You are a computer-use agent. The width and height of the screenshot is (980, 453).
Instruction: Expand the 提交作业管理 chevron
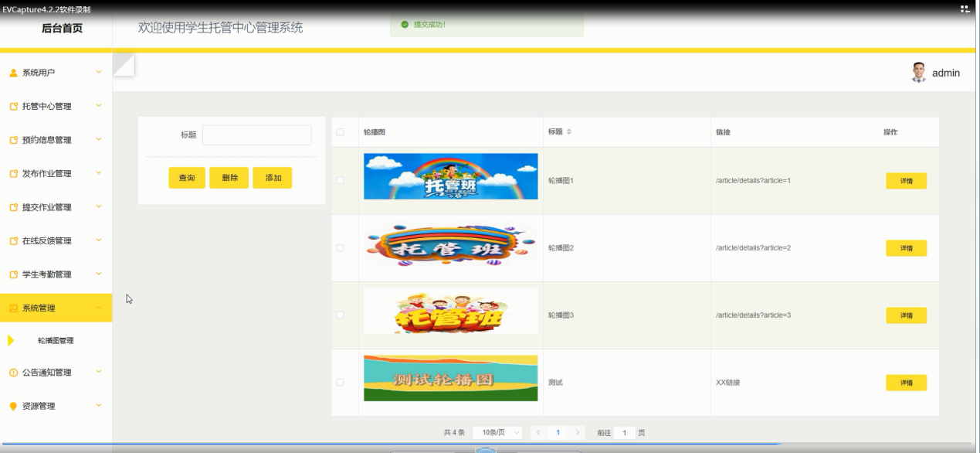[x=98, y=207]
